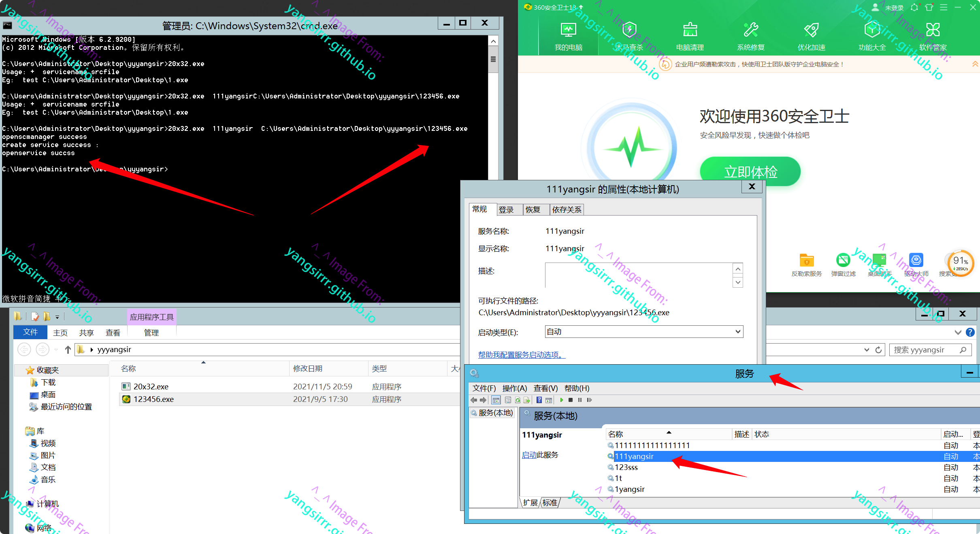Click the Restart Service toolbar icon

click(x=589, y=400)
